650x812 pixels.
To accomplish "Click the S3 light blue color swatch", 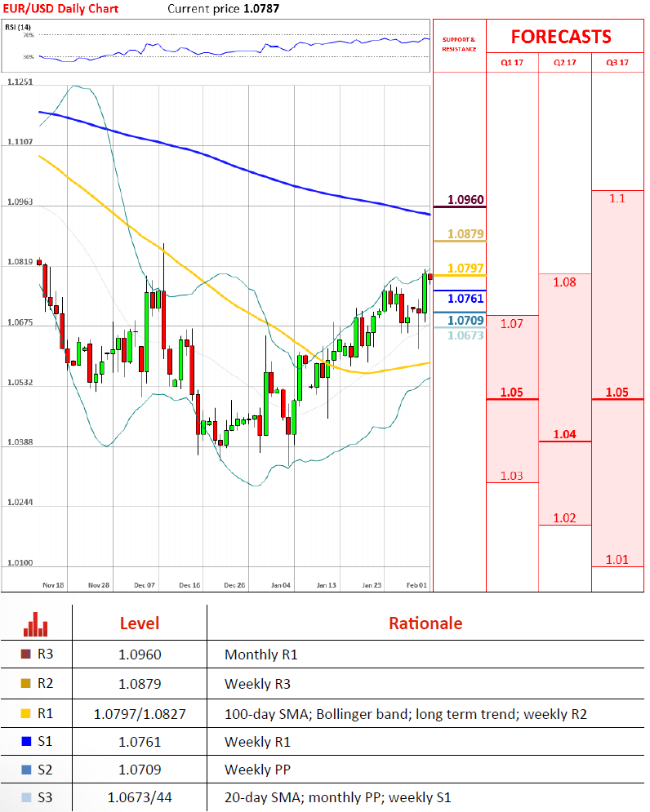I will tap(26, 797).
